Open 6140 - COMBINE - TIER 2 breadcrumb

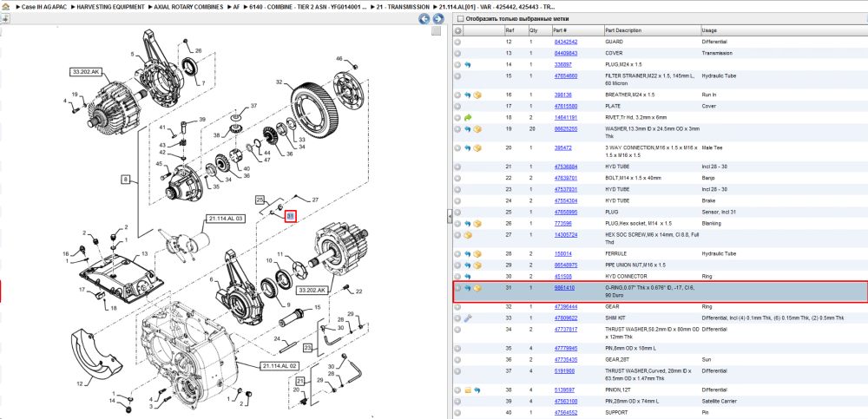[308, 7]
